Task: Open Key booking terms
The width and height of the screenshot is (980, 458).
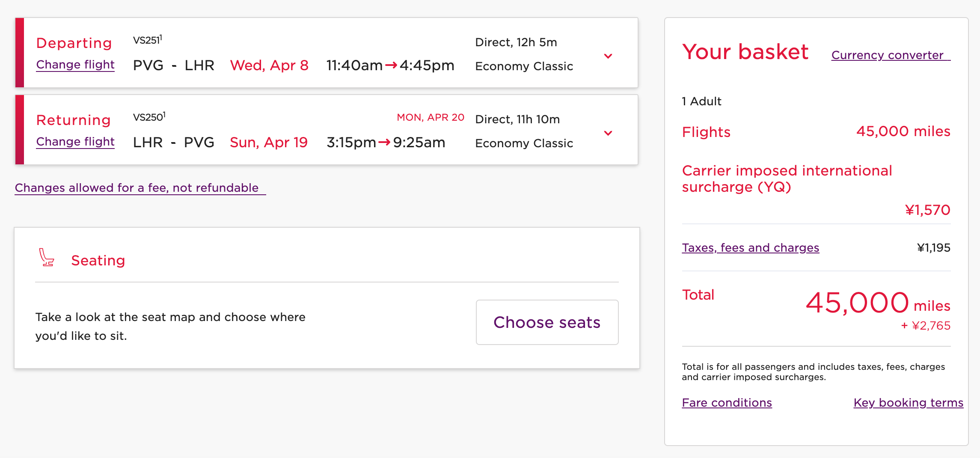Action: 908,403
